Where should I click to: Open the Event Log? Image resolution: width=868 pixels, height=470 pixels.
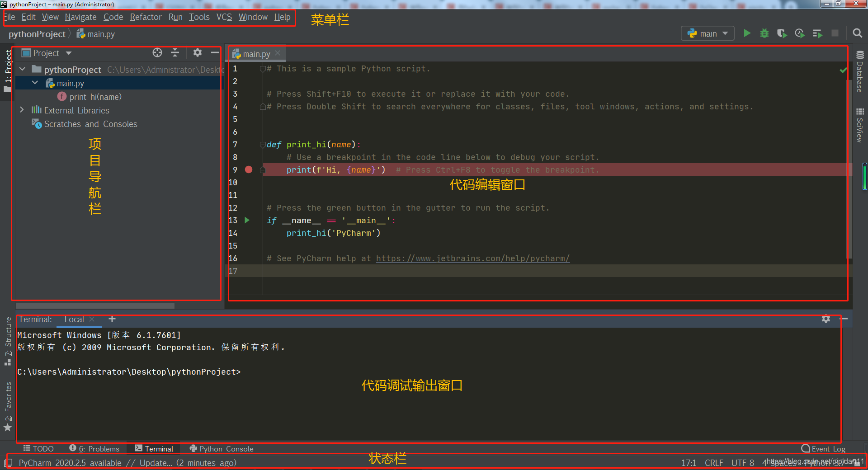pyautogui.click(x=823, y=449)
